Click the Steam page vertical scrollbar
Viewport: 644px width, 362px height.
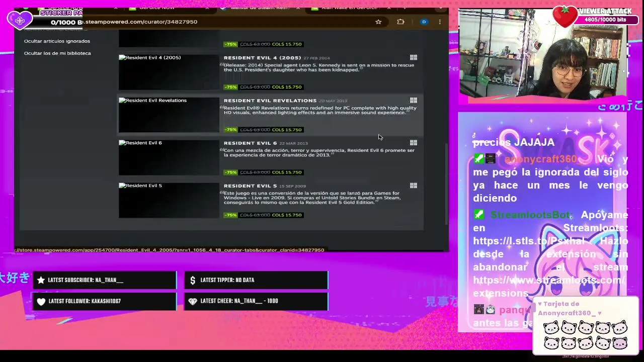pos(446,184)
